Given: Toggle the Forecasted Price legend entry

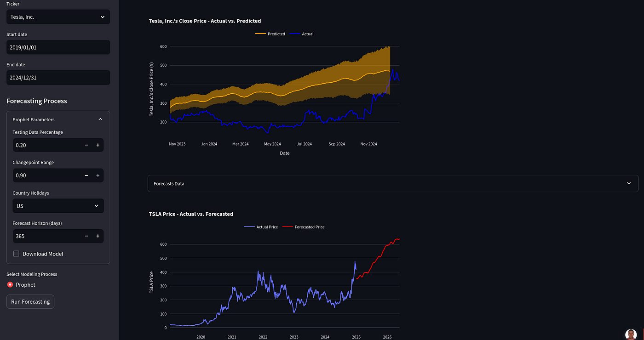Looking at the screenshot, I should click(x=304, y=227).
